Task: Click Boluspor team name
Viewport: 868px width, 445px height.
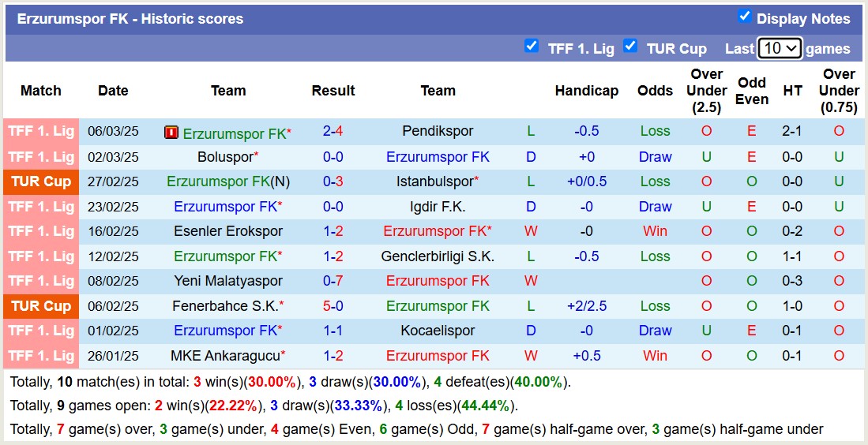Action: point(225,157)
